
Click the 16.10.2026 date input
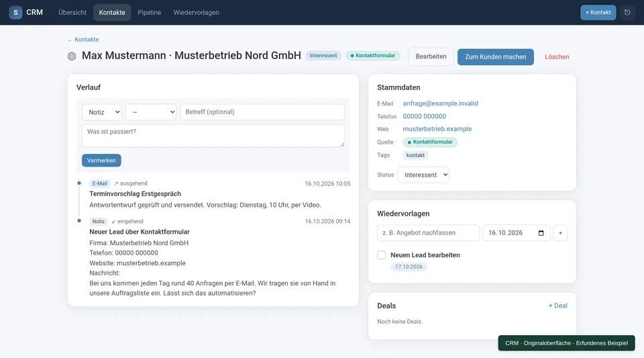coord(517,233)
